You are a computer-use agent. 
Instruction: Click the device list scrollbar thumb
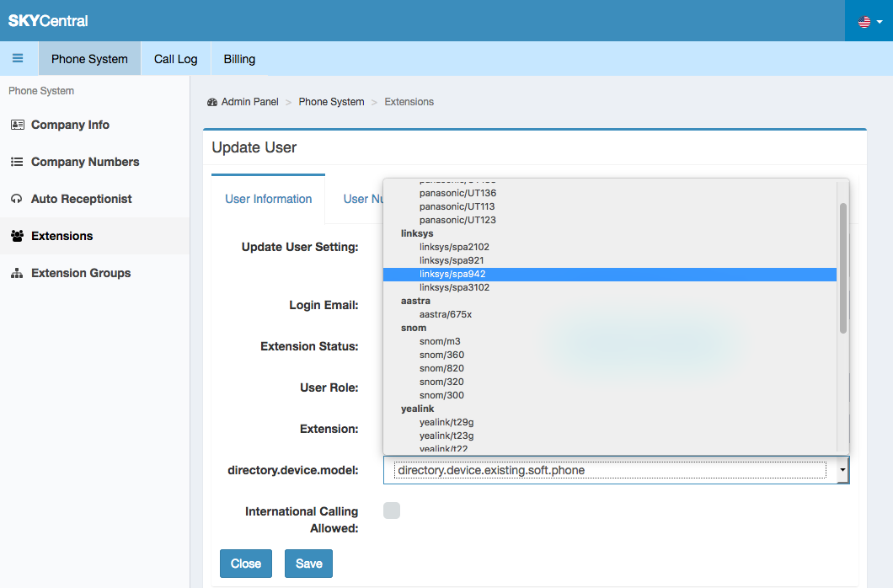click(x=843, y=268)
